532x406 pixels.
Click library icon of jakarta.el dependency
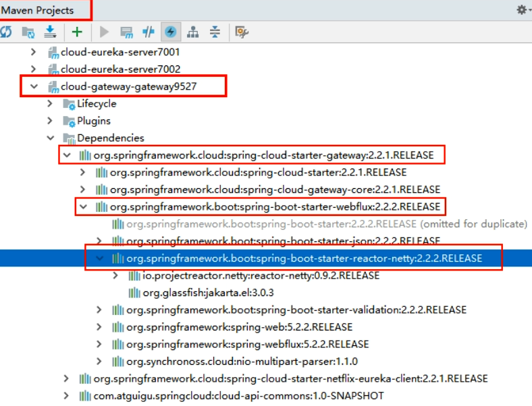coord(134,293)
